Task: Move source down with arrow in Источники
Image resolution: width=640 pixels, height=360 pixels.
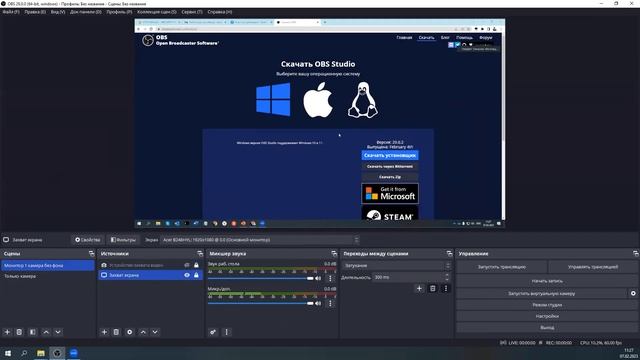Action: tap(155, 332)
